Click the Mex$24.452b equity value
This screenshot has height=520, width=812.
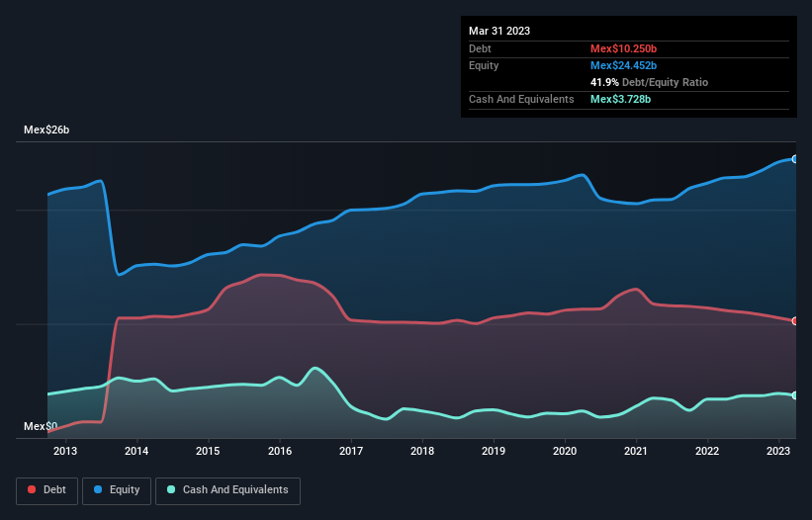[623, 65]
